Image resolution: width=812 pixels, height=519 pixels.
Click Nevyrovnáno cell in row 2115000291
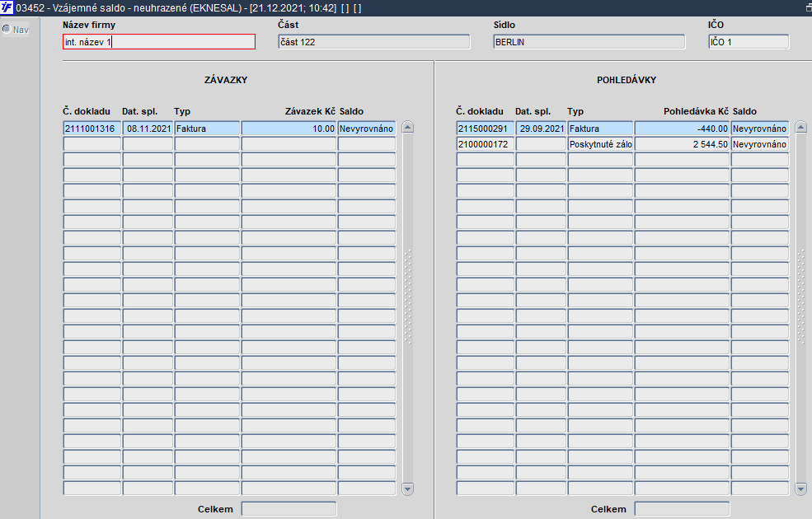click(x=760, y=129)
